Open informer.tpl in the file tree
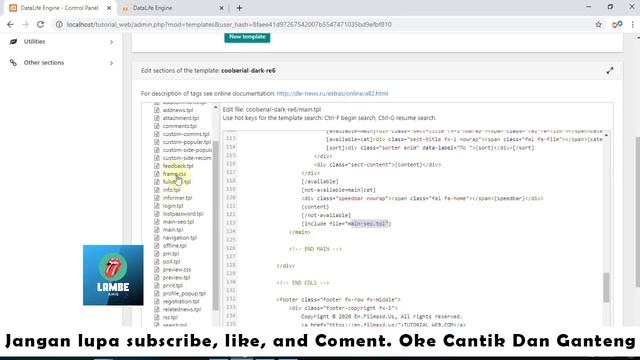 [x=177, y=198]
